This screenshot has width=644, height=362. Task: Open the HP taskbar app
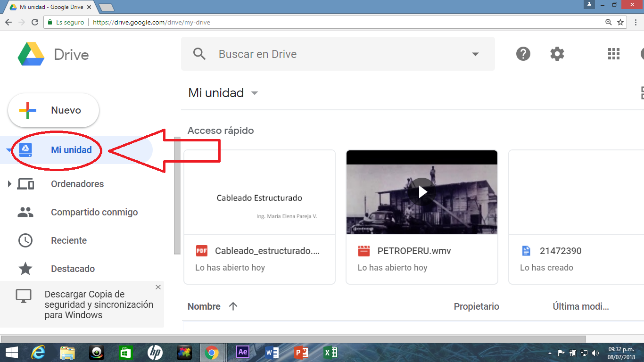pyautogui.click(x=155, y=352)
